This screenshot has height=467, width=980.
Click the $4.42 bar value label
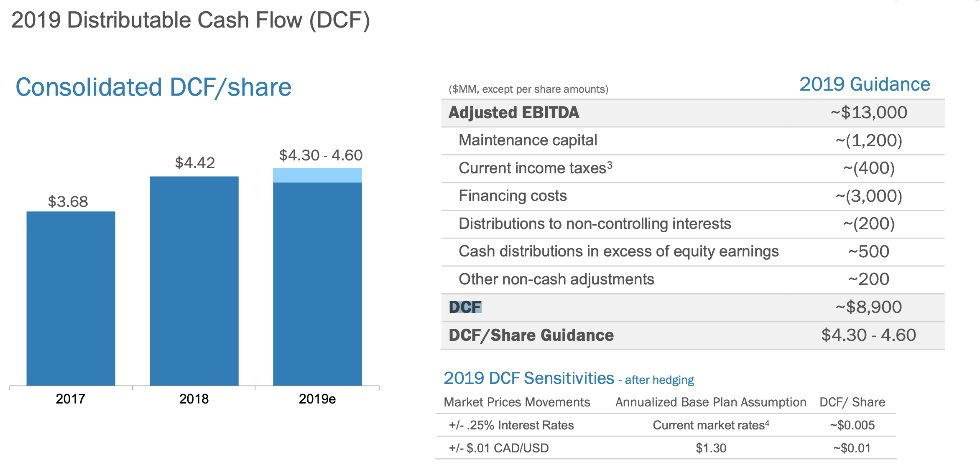pyautogui.click(x=195, y=163)
